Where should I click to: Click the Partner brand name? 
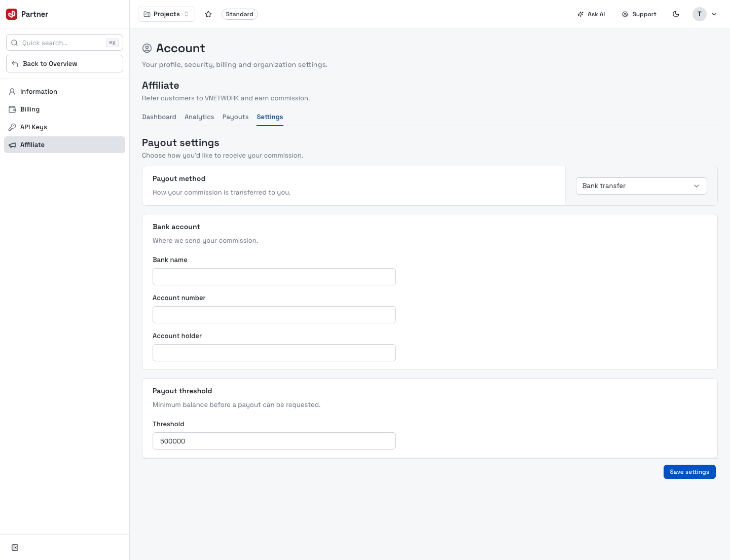(34, 14)
